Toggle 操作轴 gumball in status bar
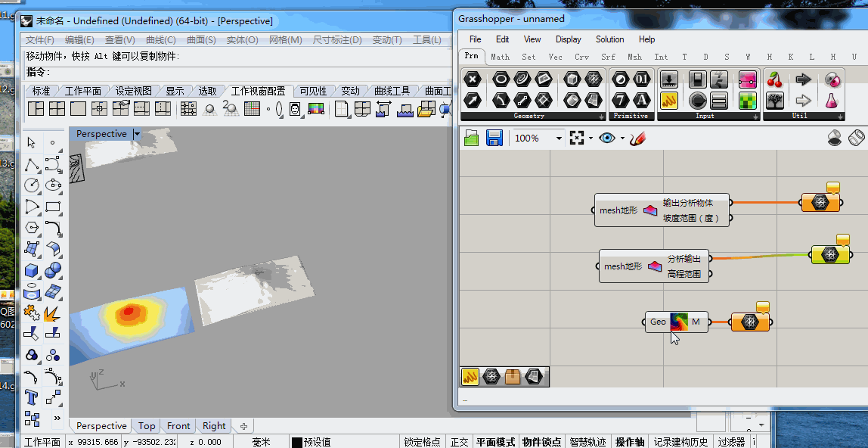This screenshot has width=868, height=448. coord(630,442)
